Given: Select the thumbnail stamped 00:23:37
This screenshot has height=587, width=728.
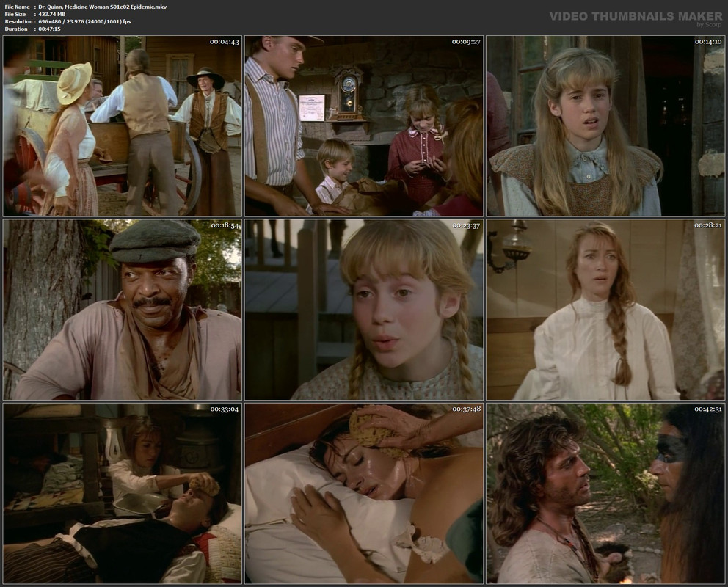Looking at the screenshot, I should 364,310.
